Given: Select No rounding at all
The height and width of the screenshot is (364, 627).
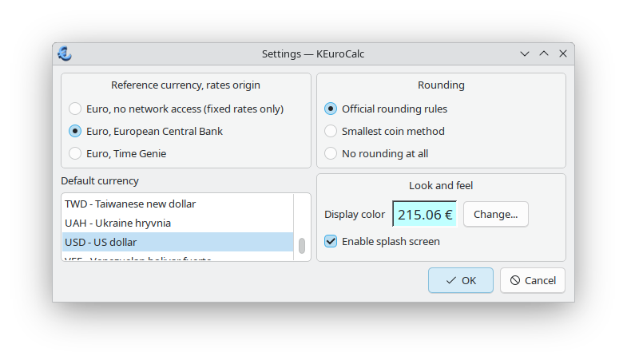Looking at the screenshot, I should click(331, 153).
